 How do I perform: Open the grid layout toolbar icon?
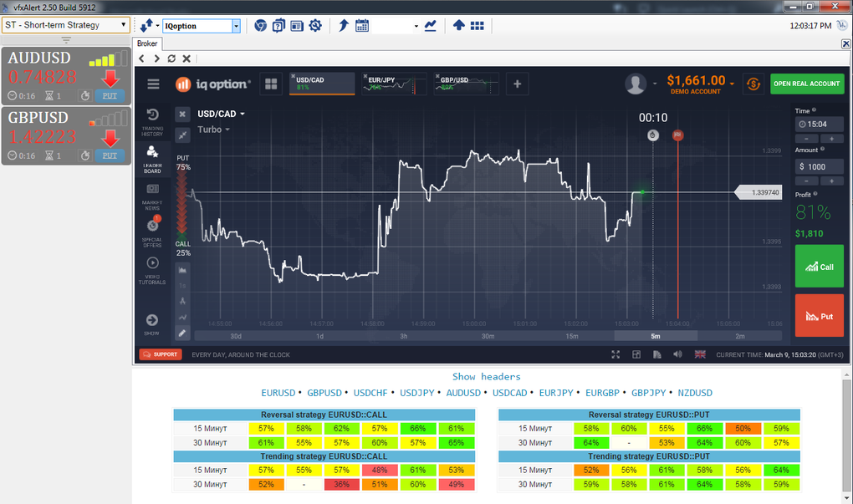click(477, 26)
